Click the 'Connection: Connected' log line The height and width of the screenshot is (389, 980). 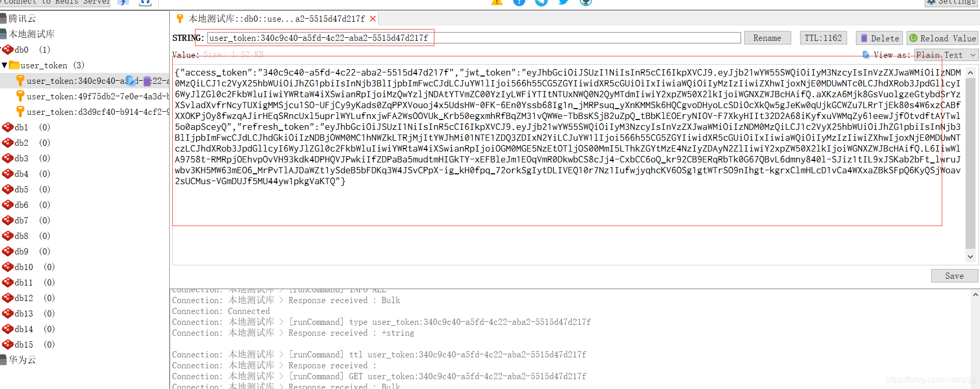[x=221, y=311]
